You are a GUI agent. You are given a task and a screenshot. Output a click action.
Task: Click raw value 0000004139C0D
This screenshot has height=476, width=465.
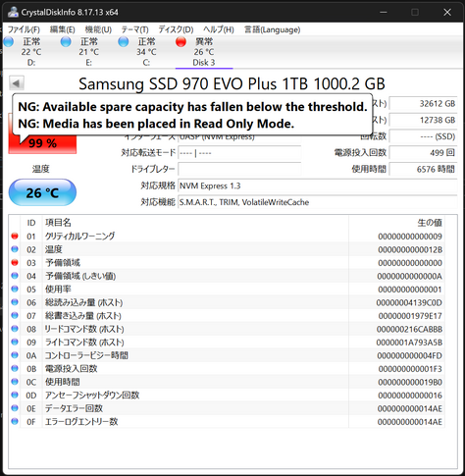coord(409,302)
